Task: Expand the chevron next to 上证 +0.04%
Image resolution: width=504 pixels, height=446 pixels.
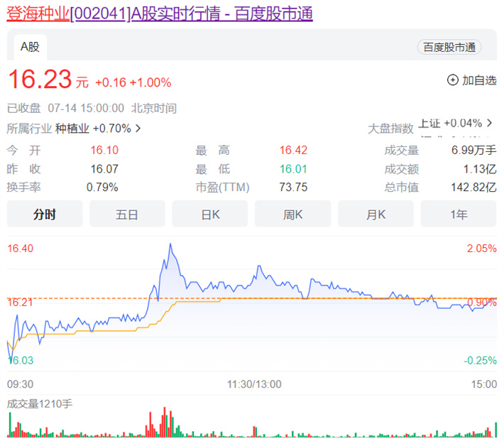Action: pos(489,123)
